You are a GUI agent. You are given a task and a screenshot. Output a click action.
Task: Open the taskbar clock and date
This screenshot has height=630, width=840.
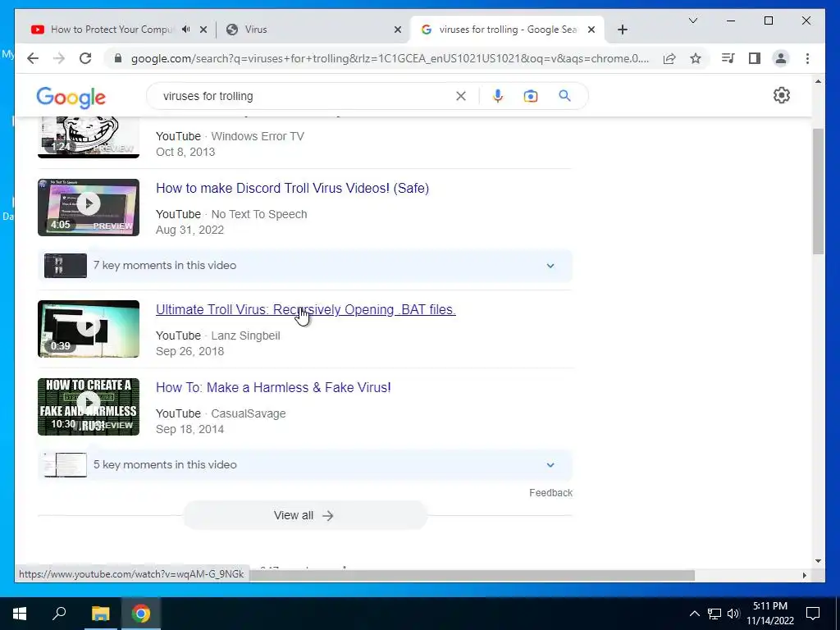(x=770, y=614)
